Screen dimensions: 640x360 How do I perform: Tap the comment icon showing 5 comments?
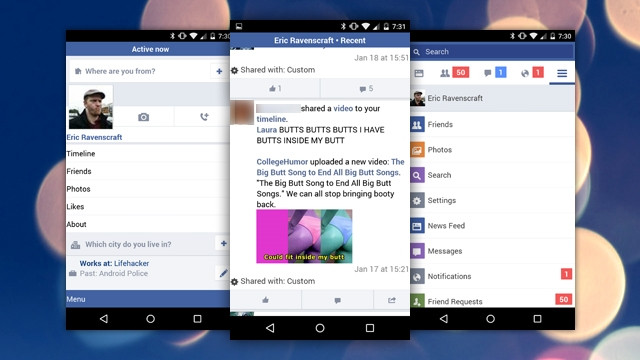(x=366, y=89)
